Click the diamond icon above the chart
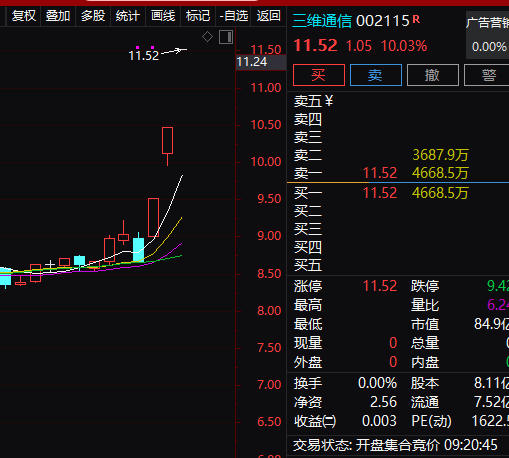 click(x=207, y=37)
